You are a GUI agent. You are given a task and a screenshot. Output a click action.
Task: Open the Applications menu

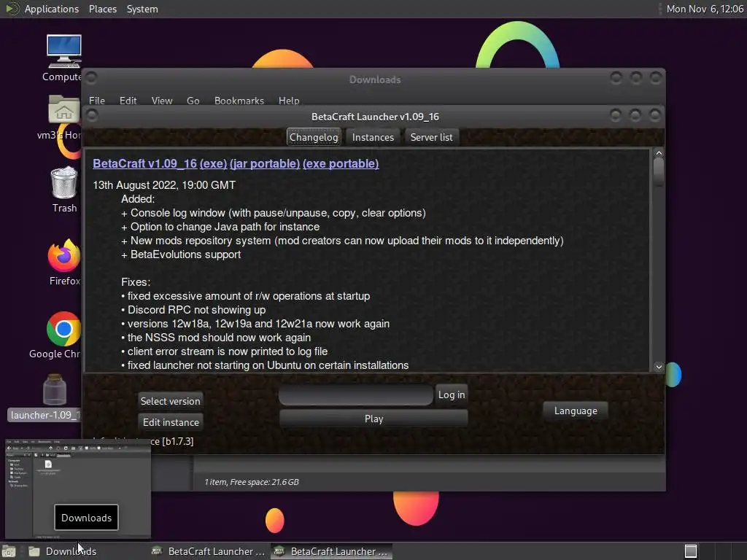pos(52,9)
